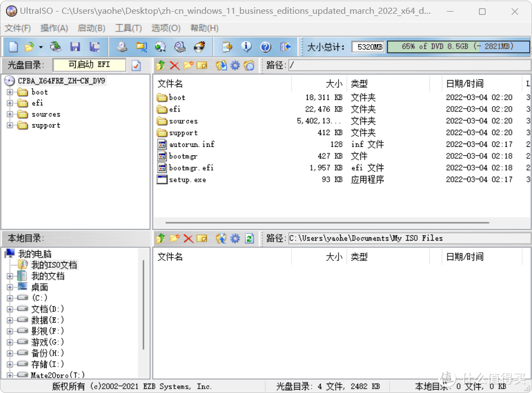Open the 文件(F) menu
The image size is (532, 393).
(18, 28)
